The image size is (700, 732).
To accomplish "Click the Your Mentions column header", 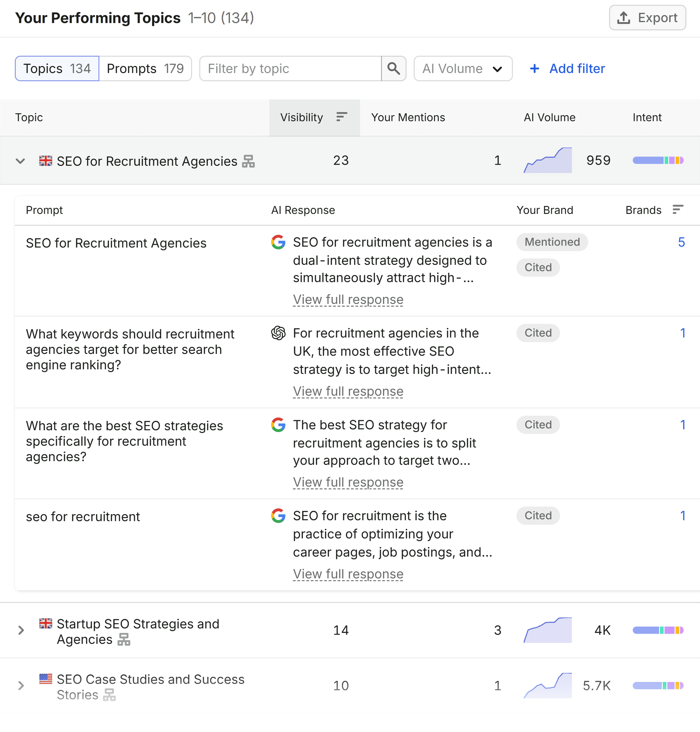I will tap(408, 118).
